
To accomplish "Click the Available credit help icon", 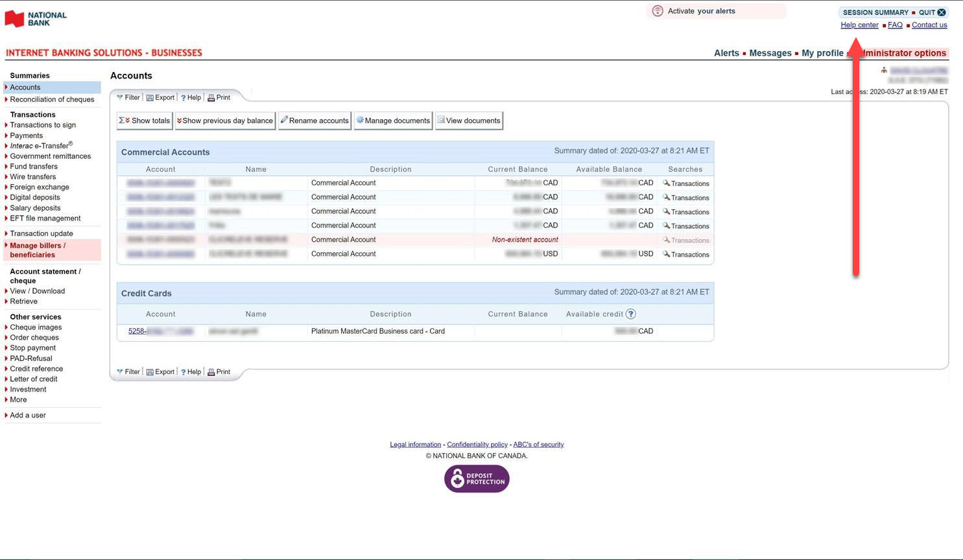I will pos(631,314).
